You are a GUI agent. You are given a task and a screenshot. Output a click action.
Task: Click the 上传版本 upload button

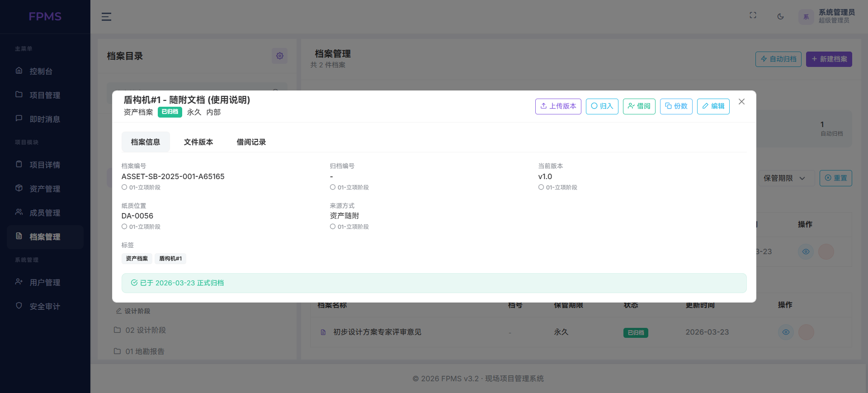point(558,106)
